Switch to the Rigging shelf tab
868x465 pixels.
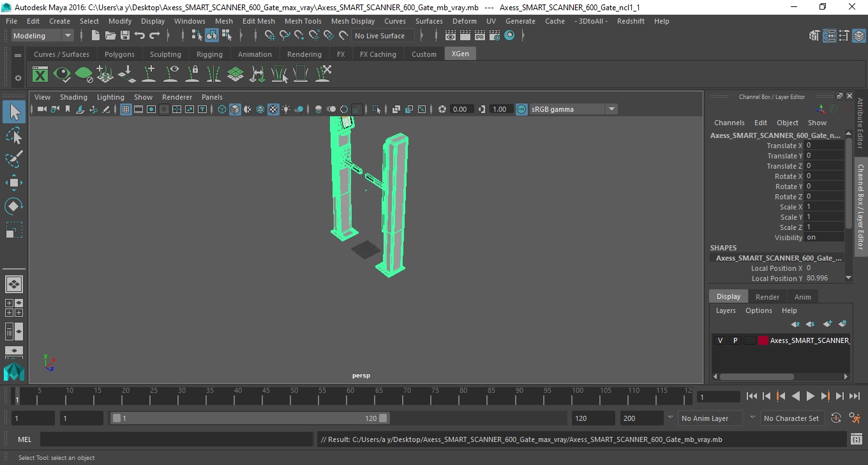pyautogui.click(x=209, y=54)
